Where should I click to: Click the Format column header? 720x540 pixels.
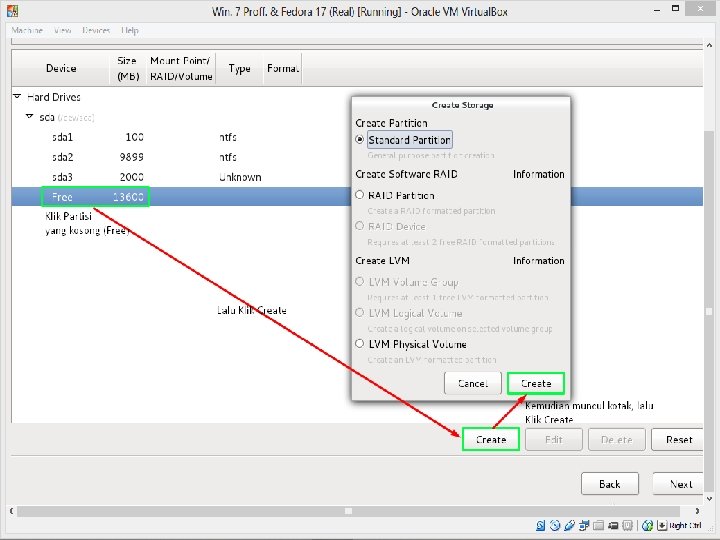(282, 68)
